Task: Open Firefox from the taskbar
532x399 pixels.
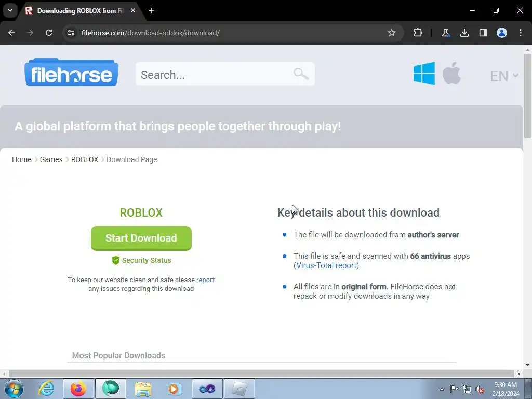Action: [78, 389]
